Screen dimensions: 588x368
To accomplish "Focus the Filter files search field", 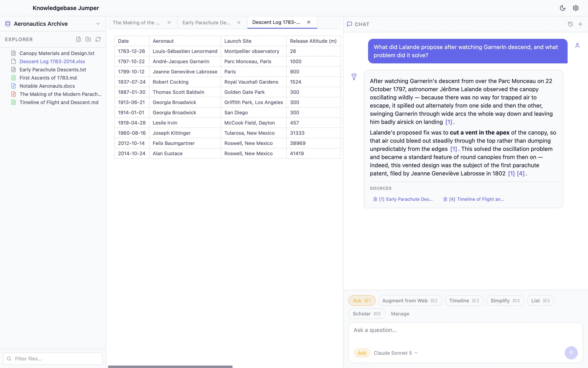I will (53, 359).
